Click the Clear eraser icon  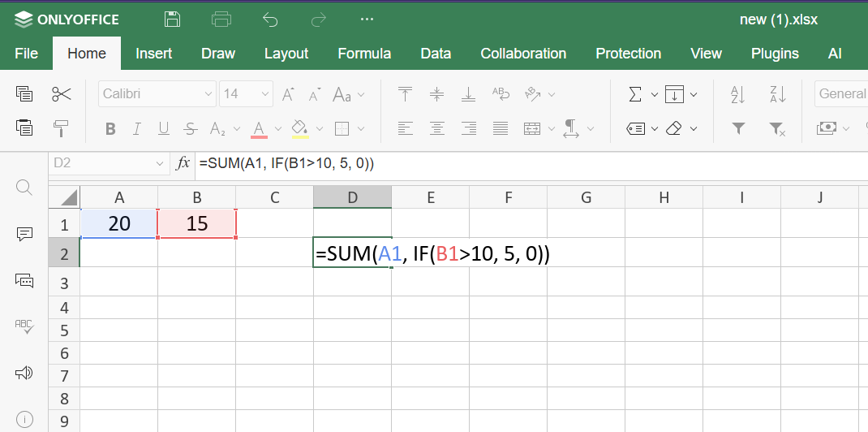[x=673, y=129]
